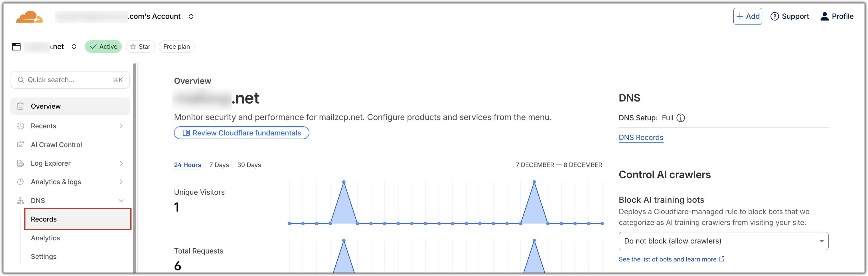This screenshot has height=276, width=868.
Task: Click the Support help icon
Action: pos(774,17)
